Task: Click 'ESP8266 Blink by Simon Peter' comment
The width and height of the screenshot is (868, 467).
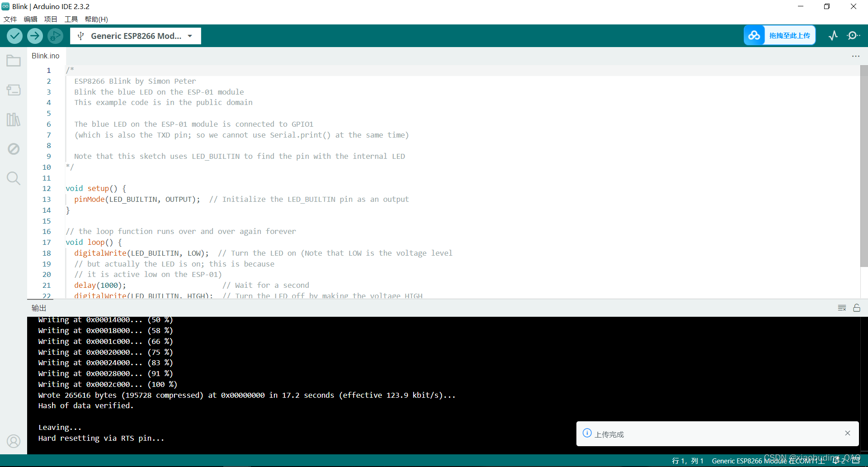Action: tap(135, 81)
